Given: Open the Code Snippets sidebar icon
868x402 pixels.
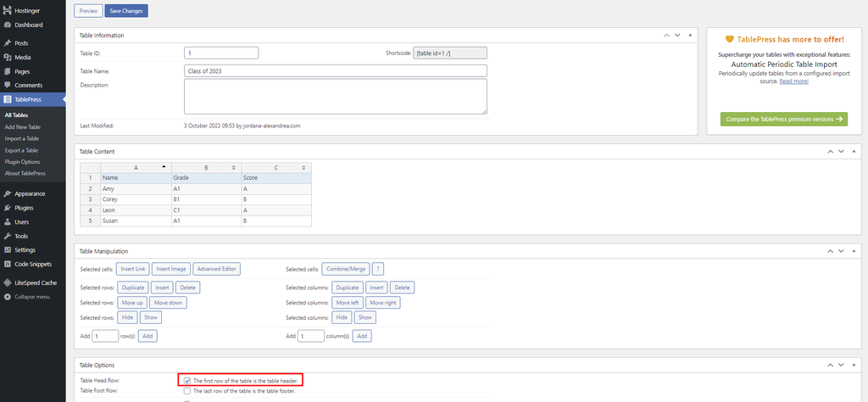Looking at the screenshot, I should (x=7, y=264).
